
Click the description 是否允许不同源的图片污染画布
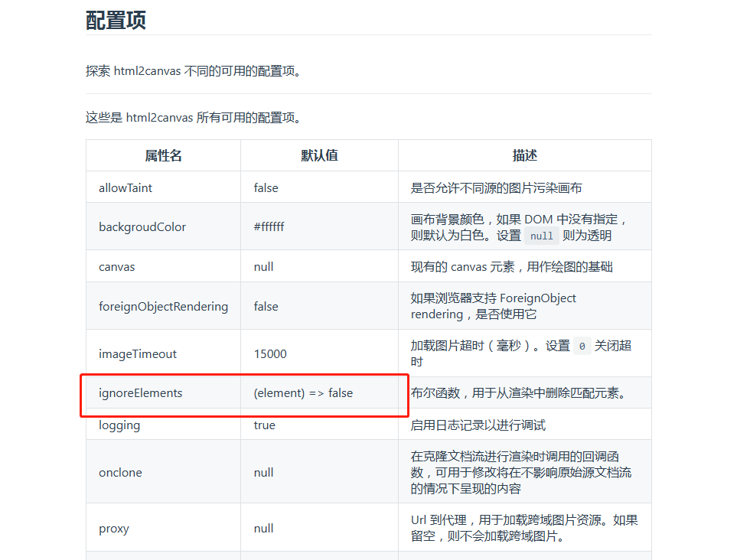click(497, 188)
